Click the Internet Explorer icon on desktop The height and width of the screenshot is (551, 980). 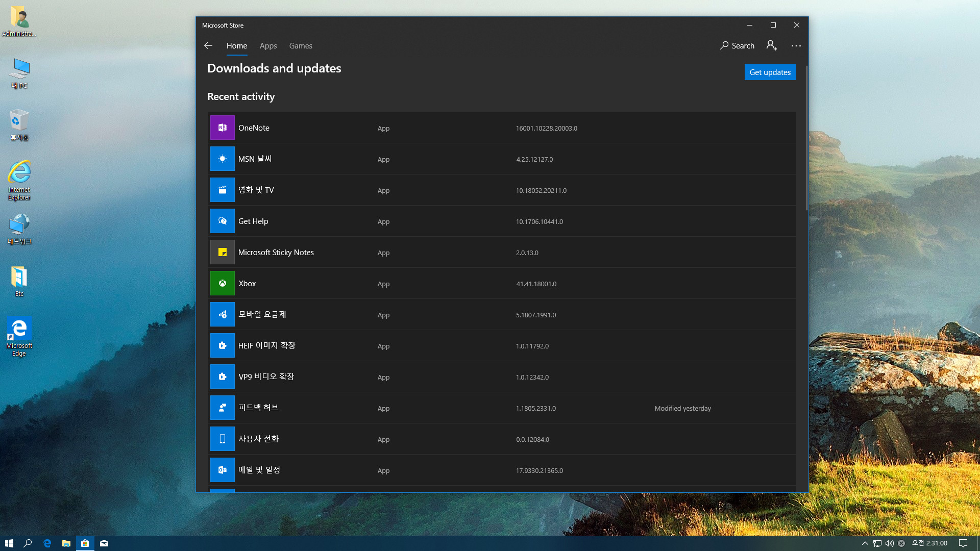pyautogui.click(x=19, y=176)
